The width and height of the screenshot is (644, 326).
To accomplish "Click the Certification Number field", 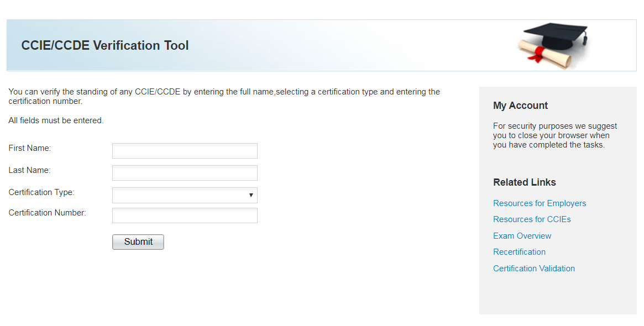I will click(x=185, y=215).
